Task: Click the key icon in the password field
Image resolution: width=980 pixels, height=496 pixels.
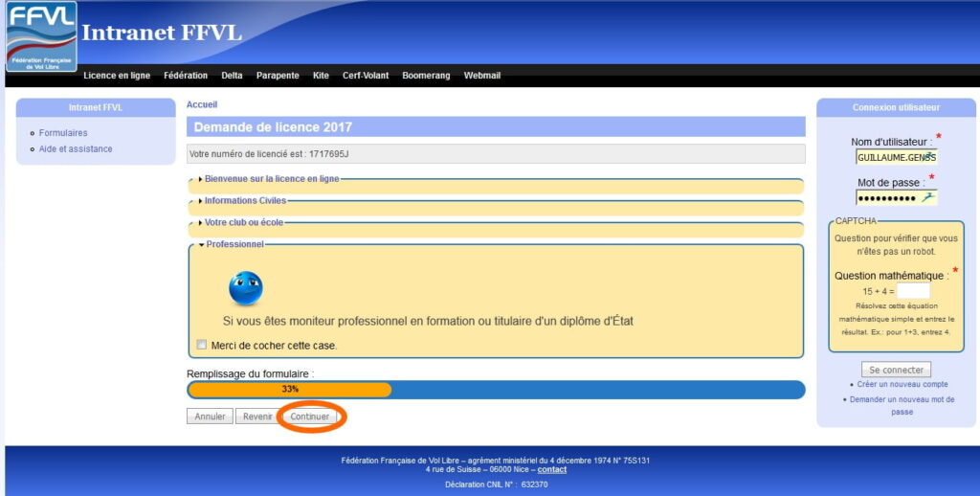Action: 926,197
